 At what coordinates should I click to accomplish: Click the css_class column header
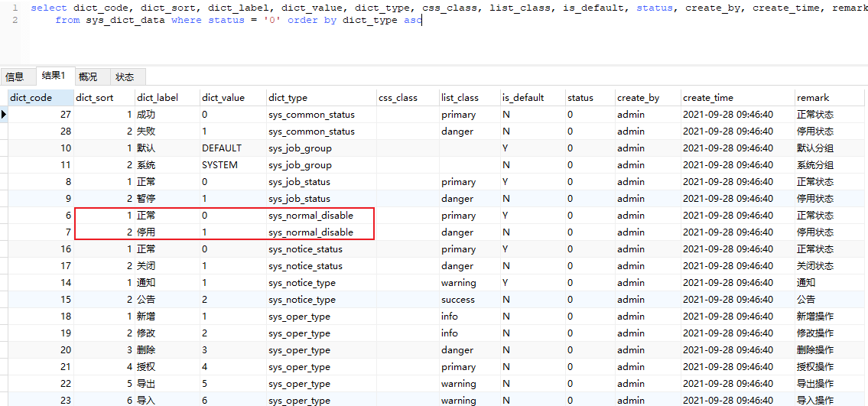pyautogui.click(x=408, y=98)
